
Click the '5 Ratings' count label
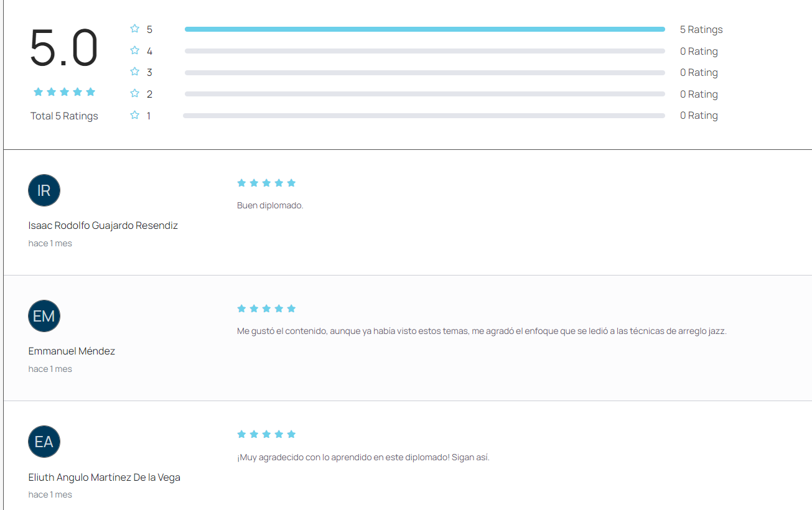point(701,29)
